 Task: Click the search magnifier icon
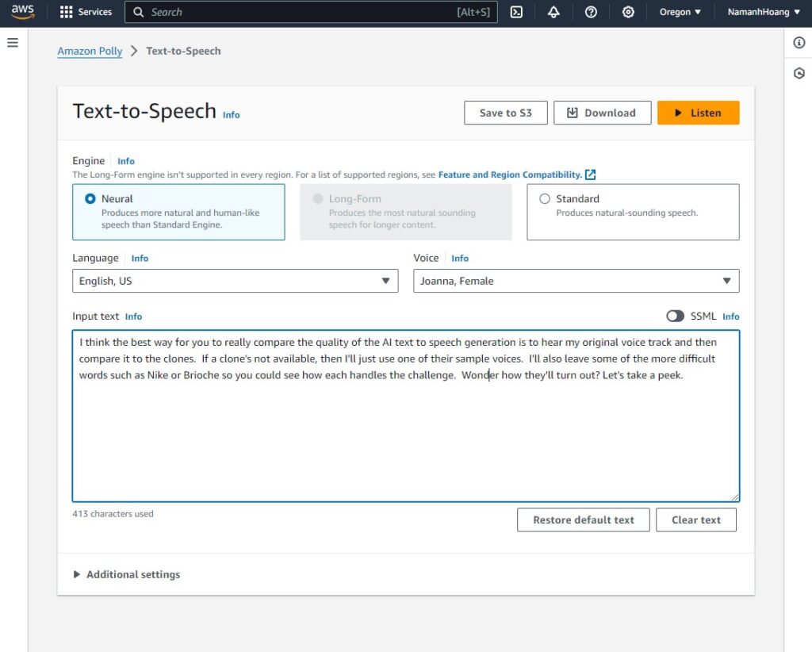[x=139, y=12]
